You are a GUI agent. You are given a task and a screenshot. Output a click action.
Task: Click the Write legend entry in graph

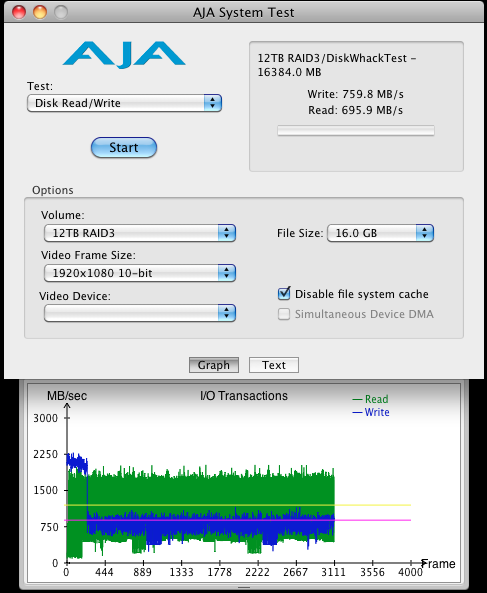tap(371, 412)
